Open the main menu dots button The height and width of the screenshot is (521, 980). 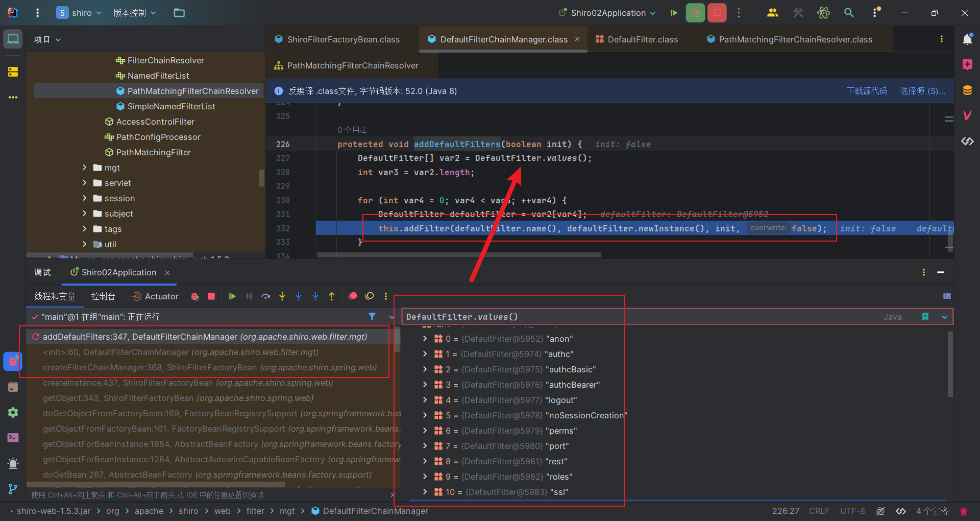click(x=37, y=13)
